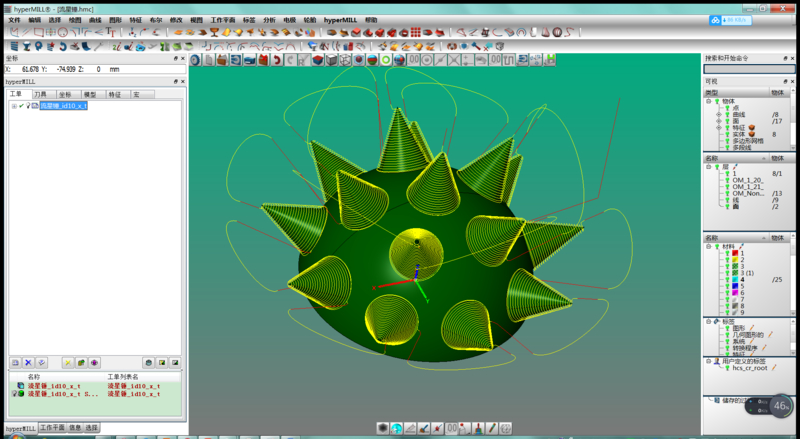
Task: Select the sketch polyline tool
Action: (14, 32)
